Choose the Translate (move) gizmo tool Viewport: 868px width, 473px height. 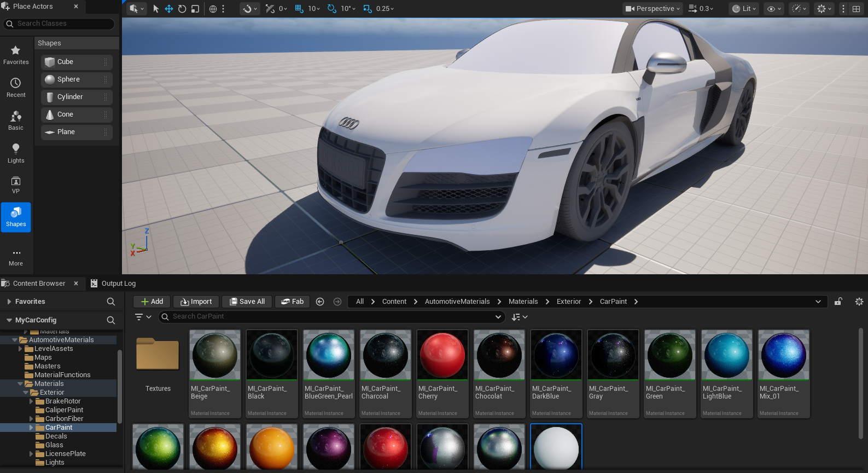[169, 9]
